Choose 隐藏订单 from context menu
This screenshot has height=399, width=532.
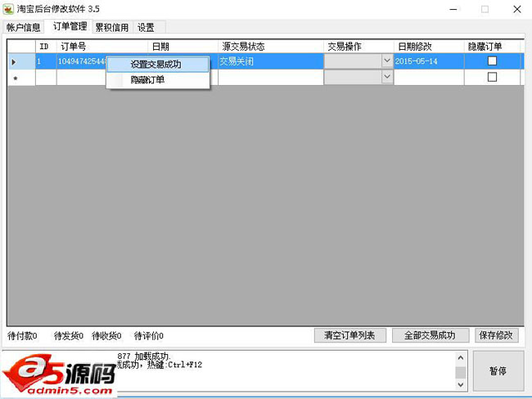point(158,80)
